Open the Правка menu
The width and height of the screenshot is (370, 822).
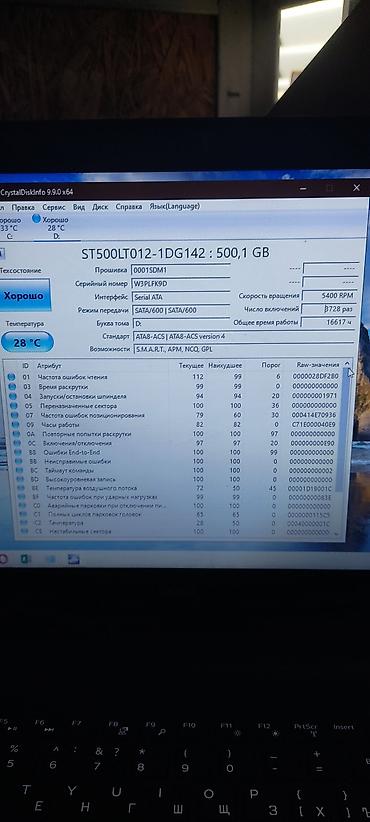pos(23,207)
